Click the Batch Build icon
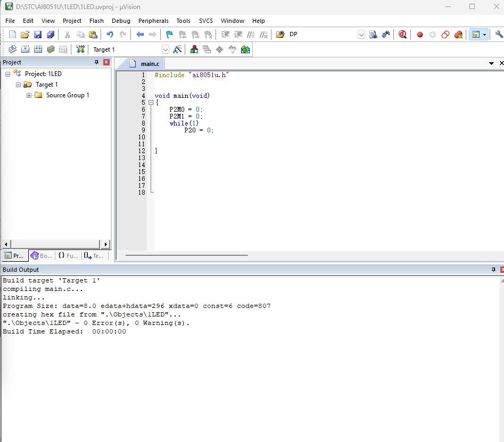Viewport: 504px width, 442px height. [51, 49]
